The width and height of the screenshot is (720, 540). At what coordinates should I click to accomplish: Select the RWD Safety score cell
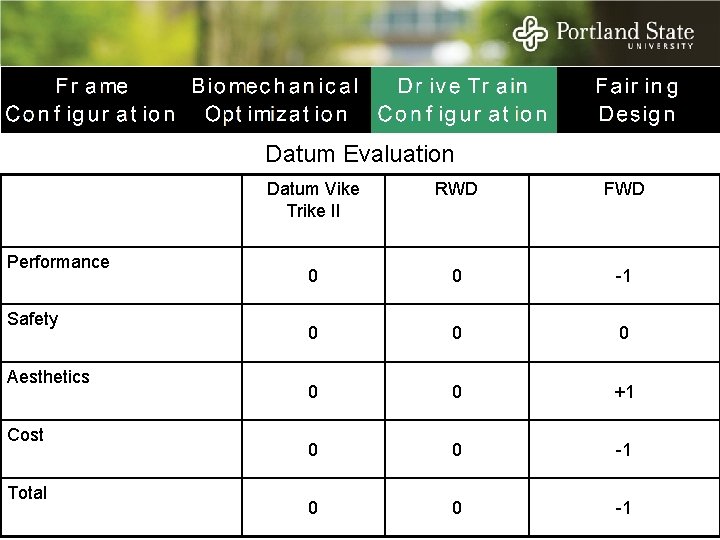pyautogui.click(x=456, y=333)
